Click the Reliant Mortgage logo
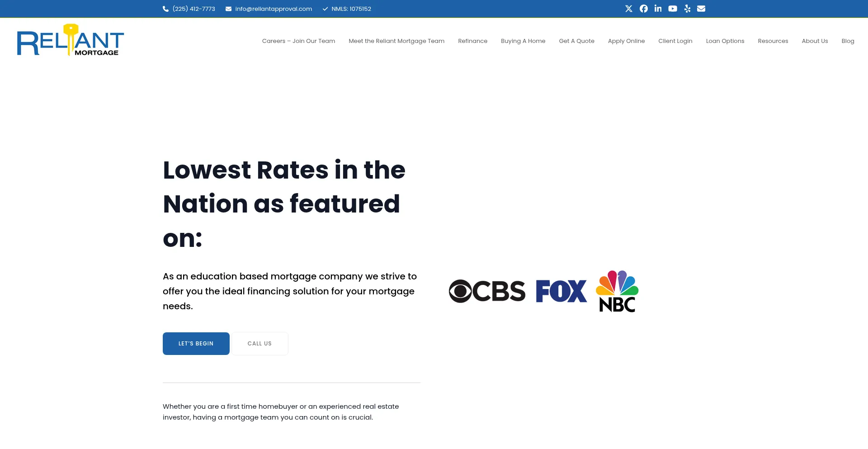The width and height of the screenshot is (868, 449). pos(71,40)
